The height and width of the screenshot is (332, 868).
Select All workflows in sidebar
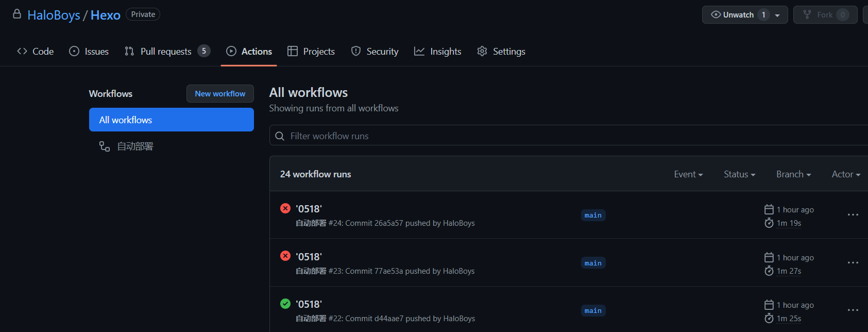[171, 120]
